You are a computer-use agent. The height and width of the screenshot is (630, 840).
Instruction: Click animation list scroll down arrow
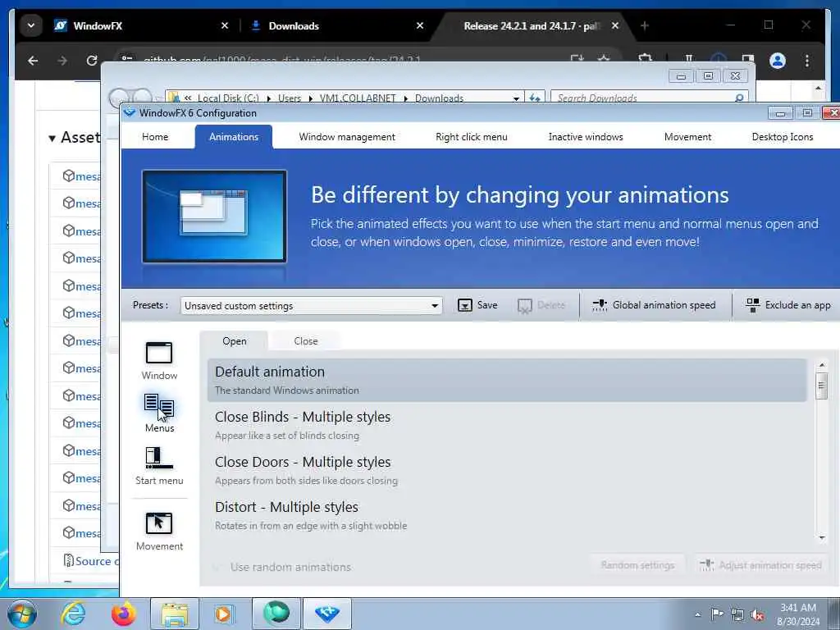coord(822,537)
